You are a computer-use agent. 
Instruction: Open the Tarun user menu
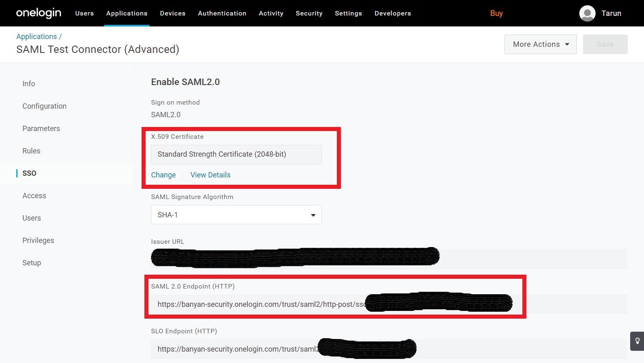pos(611,13)
